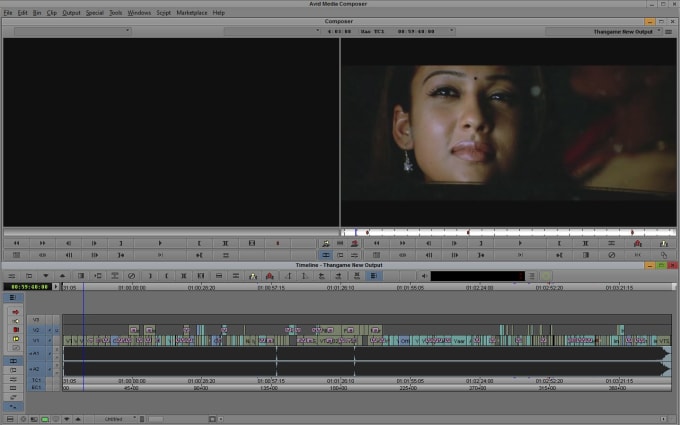
Task: Open the Untitled timeline view dropdown
Action: coord(115,419)
